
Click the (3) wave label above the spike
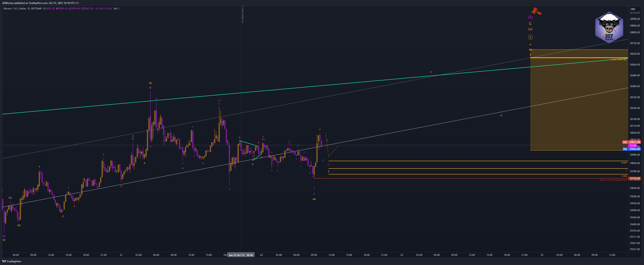[150, 83]
